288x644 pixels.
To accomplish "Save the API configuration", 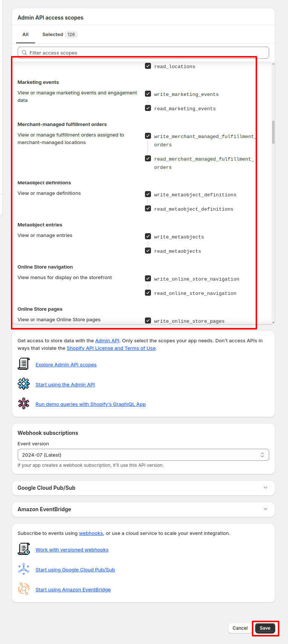I will click(x=265, y=628).
